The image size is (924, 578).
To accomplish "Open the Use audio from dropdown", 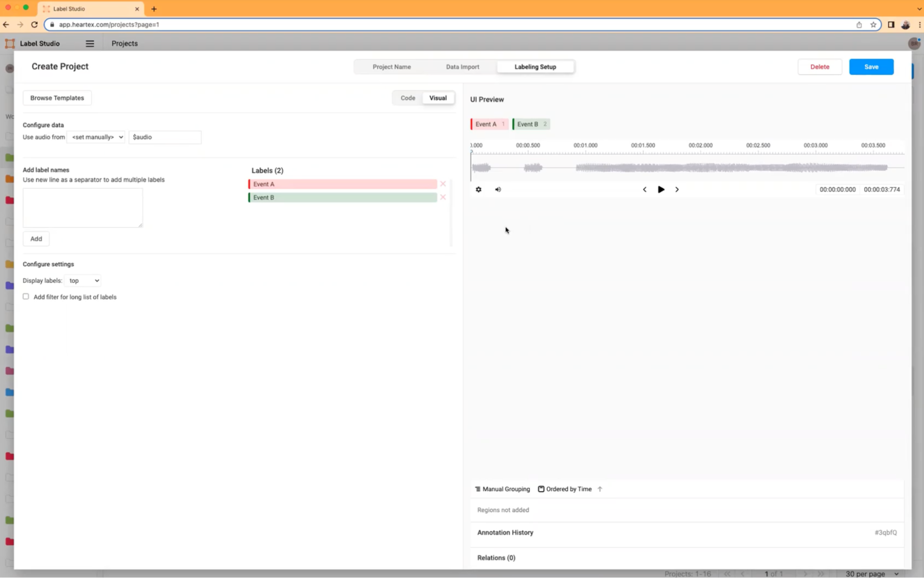I will click(x=96, y=137).
